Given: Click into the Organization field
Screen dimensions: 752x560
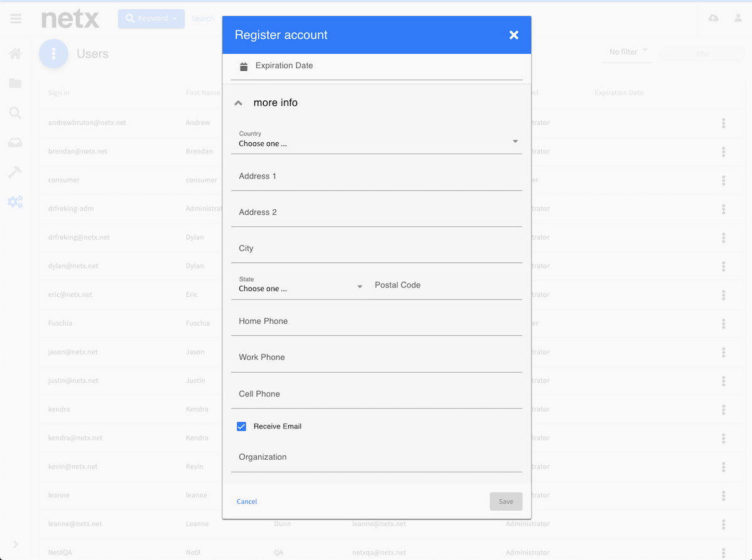Looking at the screenshot, I should (x=377, y=458).
